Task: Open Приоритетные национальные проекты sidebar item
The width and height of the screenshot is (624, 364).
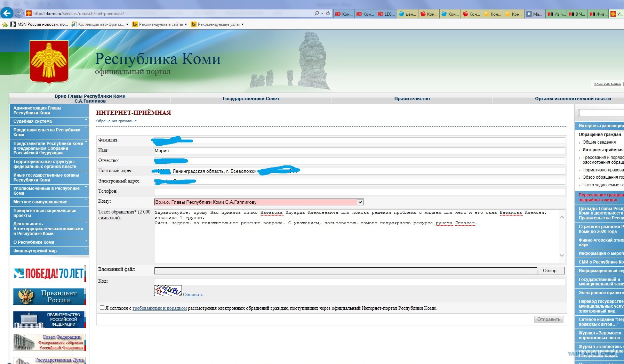Action: (x=49, y=213)
